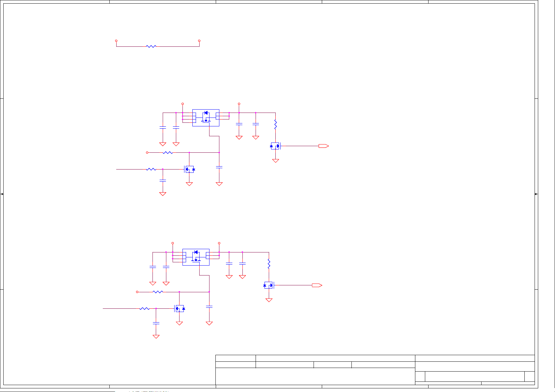The height and width of the screenshot is (392, 555).
Task: Select upper circuit's pull-up resistor by terminal circle
Action: click(168, 153)
